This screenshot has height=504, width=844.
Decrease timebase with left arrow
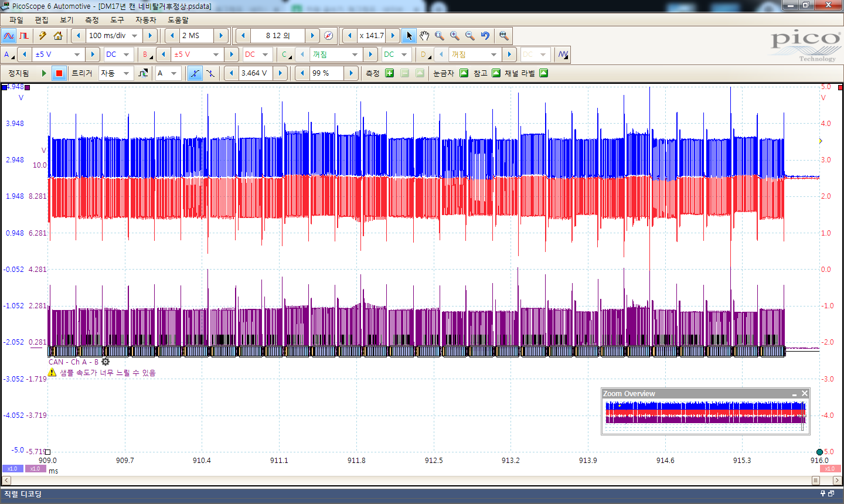click(x=79, y=36)
